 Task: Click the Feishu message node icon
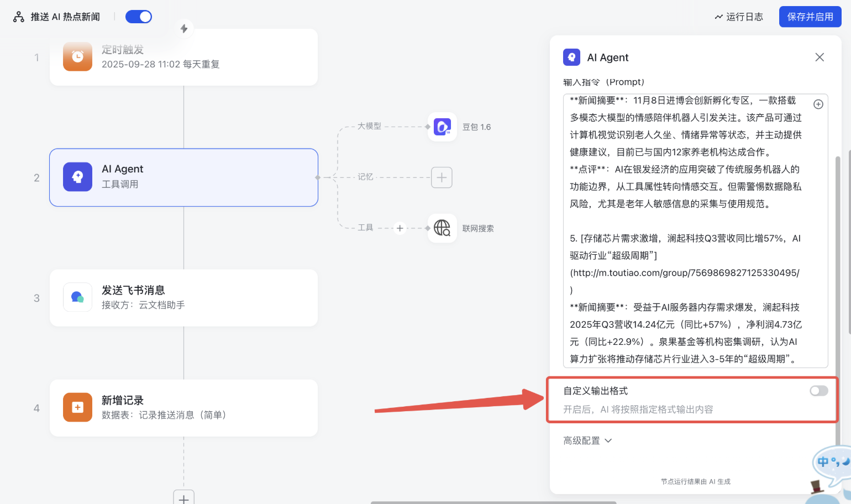click(x=77, y=297)
